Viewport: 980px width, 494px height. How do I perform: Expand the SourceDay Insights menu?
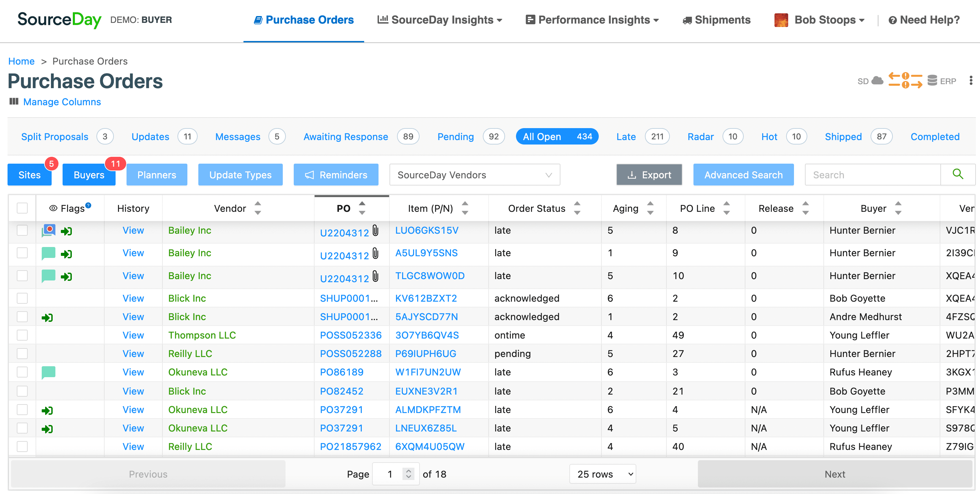coord(439,20)
